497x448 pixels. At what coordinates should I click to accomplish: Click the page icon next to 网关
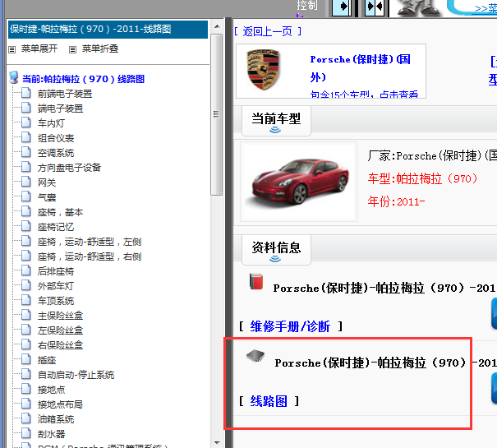tap(26, 182)
